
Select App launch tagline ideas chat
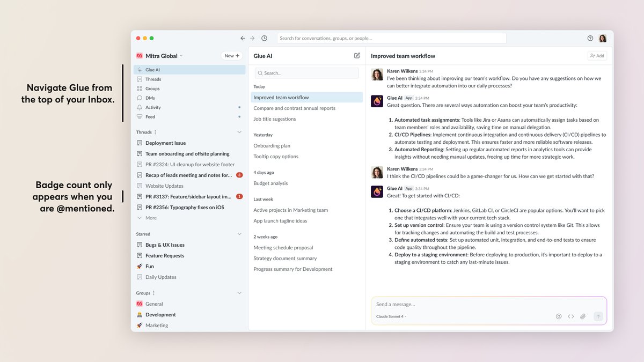point(307,221)
